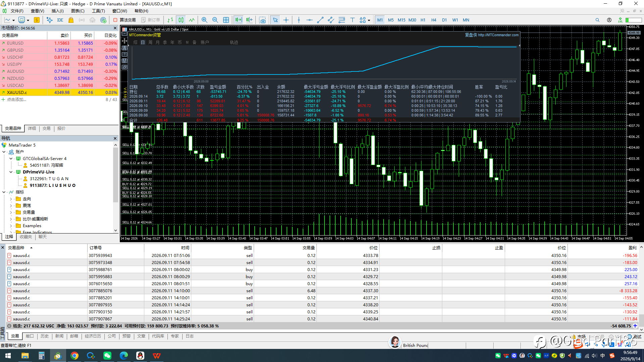This screenshot has width=644, height=362.
Task: Open the Market shopping bag icon
Action: [x=71, y=20]
